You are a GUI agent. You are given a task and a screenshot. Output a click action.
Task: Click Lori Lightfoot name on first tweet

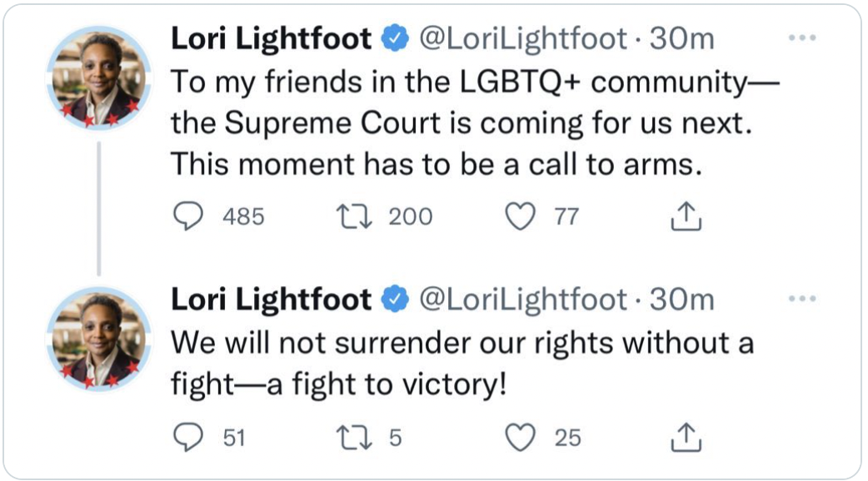pos(271,38)
